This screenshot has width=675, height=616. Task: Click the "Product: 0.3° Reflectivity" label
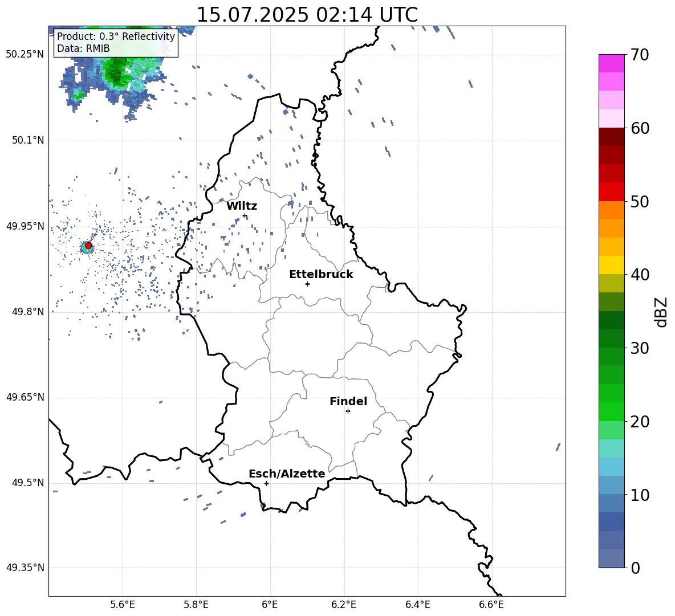coord(116,36)
